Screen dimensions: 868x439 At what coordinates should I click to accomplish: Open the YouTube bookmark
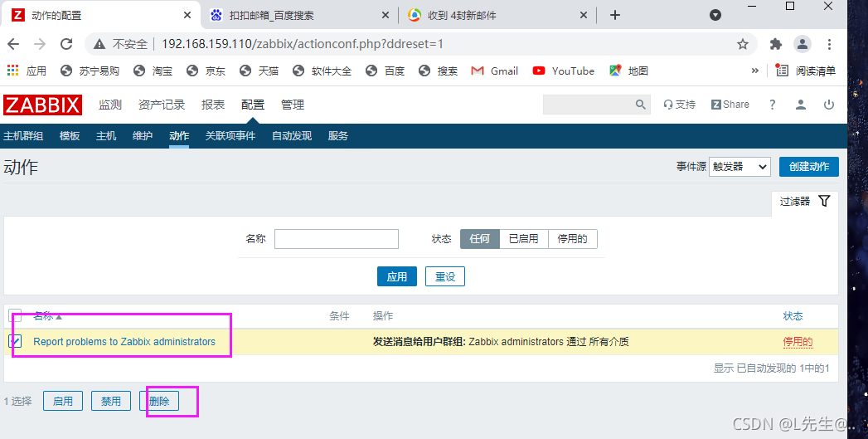(x=563, y=71)
